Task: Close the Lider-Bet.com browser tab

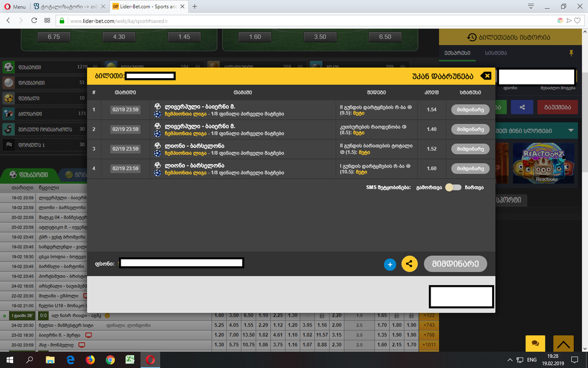Action: pos(182,6)
